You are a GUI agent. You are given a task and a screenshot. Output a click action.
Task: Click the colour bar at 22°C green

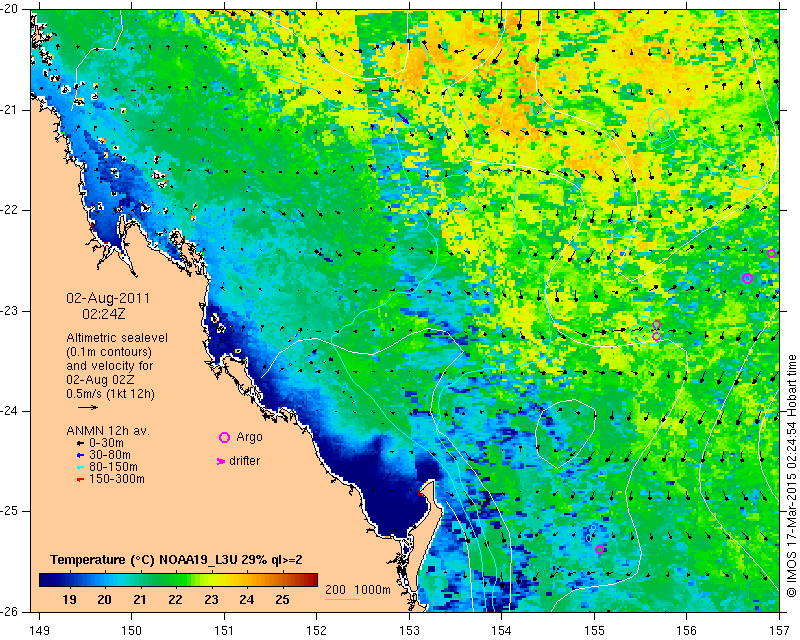pyautogui.click(x=175, y=580)
